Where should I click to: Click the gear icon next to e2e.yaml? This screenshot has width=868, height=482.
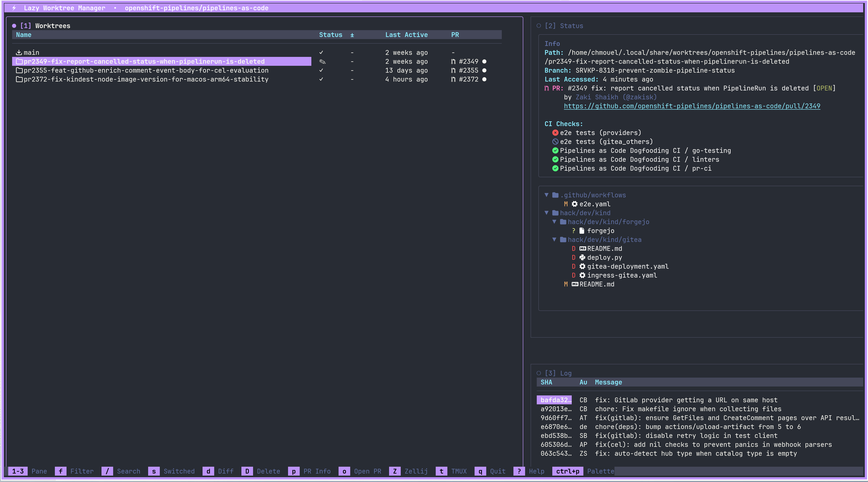(x=574, y=204)
